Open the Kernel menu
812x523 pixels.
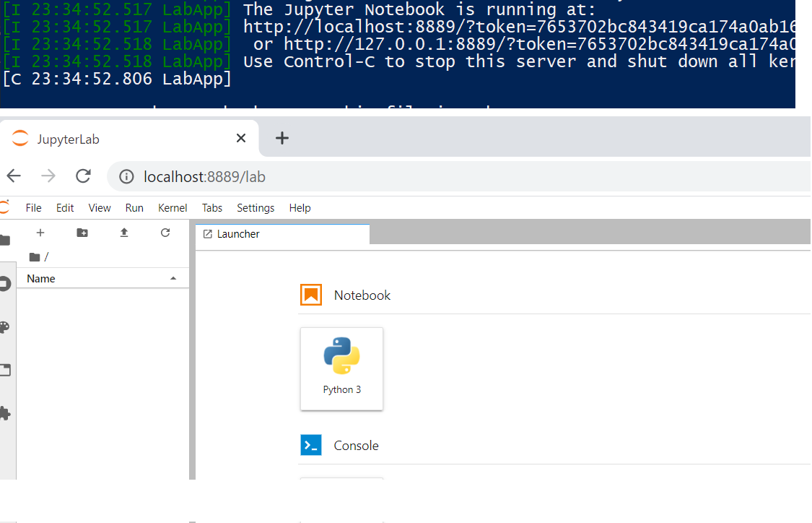(173, 207)
